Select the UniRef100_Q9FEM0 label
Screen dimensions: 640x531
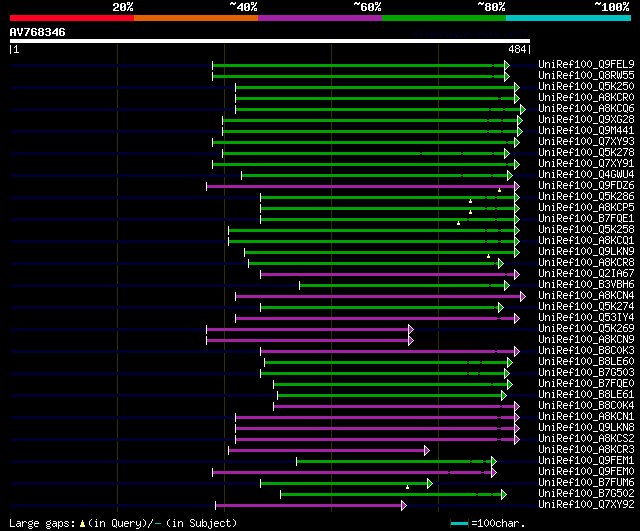(x=586, y=472)
